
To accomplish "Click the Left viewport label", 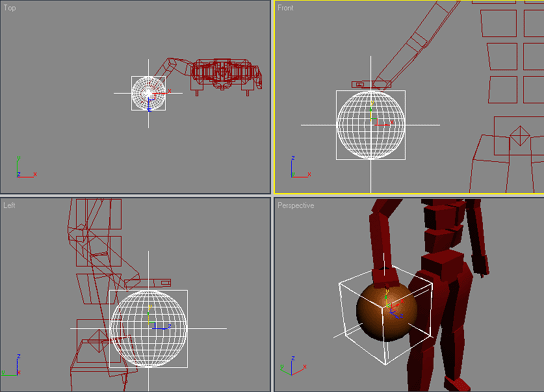I will [9, 205].
